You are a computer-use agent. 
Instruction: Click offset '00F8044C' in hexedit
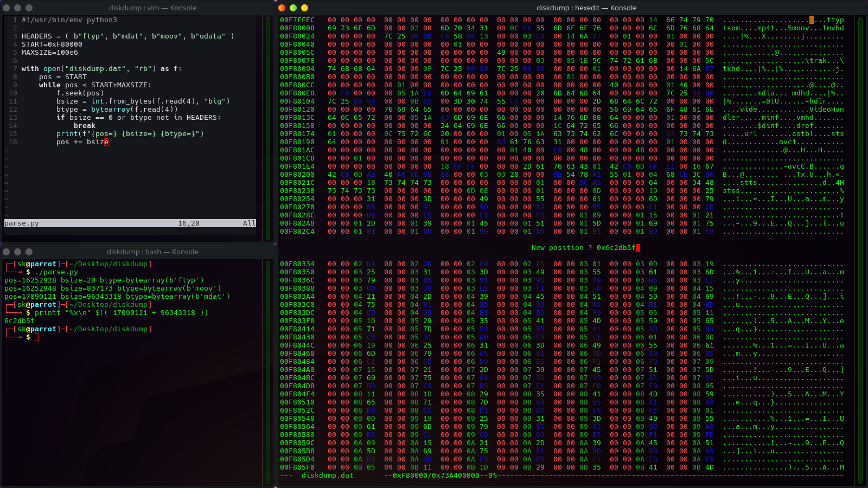pos(297,345)
